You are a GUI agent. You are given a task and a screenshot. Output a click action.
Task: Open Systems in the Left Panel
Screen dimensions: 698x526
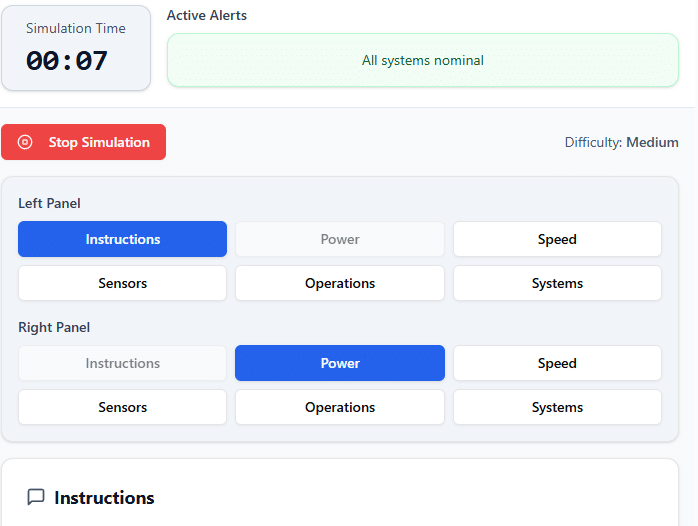coord(557,283)
